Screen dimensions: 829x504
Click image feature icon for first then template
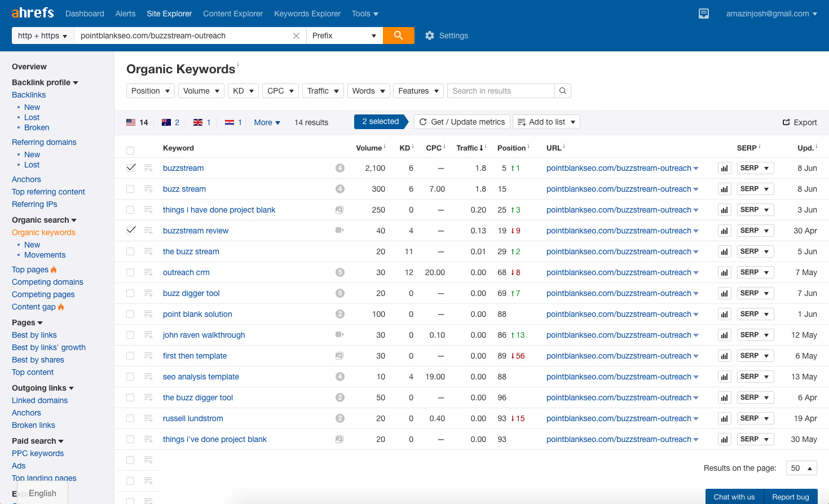[339, 356]
